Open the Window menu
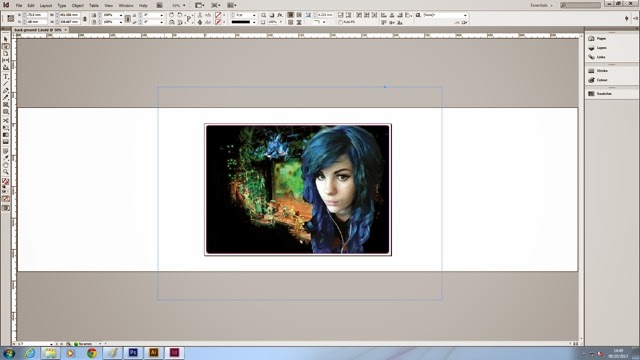This screenshot has width=640, height=360. click(x=126, y=6)
